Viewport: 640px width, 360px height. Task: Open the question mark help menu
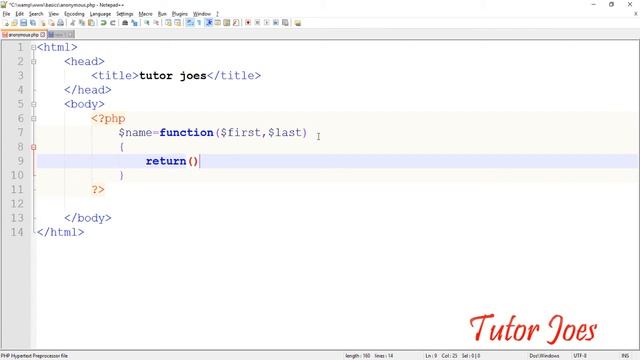click(x=217, y=14)
